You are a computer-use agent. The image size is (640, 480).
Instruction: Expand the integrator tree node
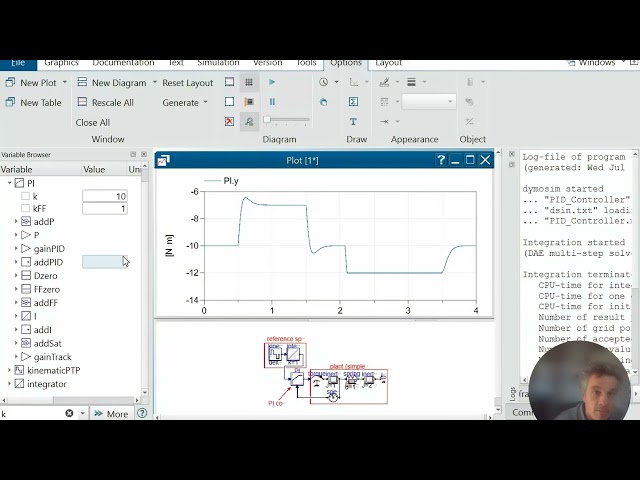point(9,384)
